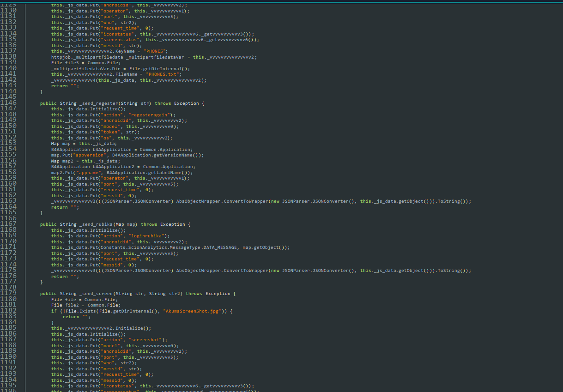Click _multipartfiledataVar.Dir on line 1140
The height and width of the screenshot is (392, 563).
[x=85, y=69]
